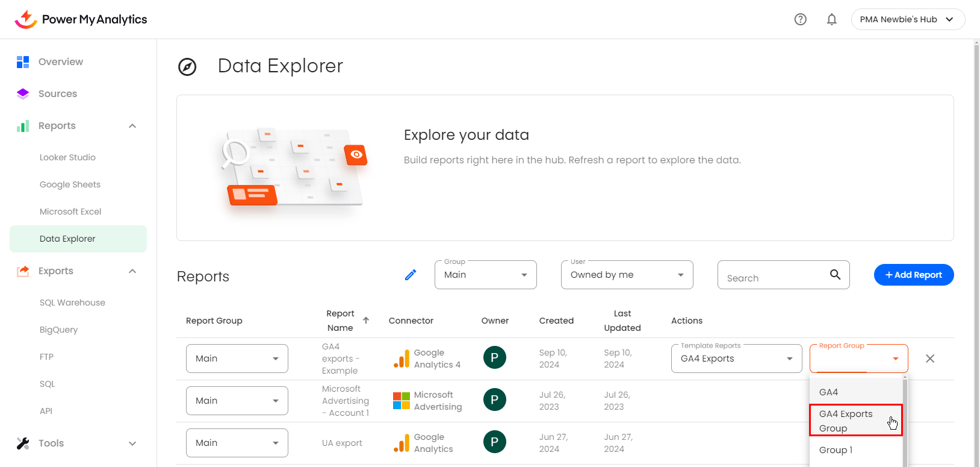Open the PMA Newbie's Hub dropdown

[x=907, y=19]
